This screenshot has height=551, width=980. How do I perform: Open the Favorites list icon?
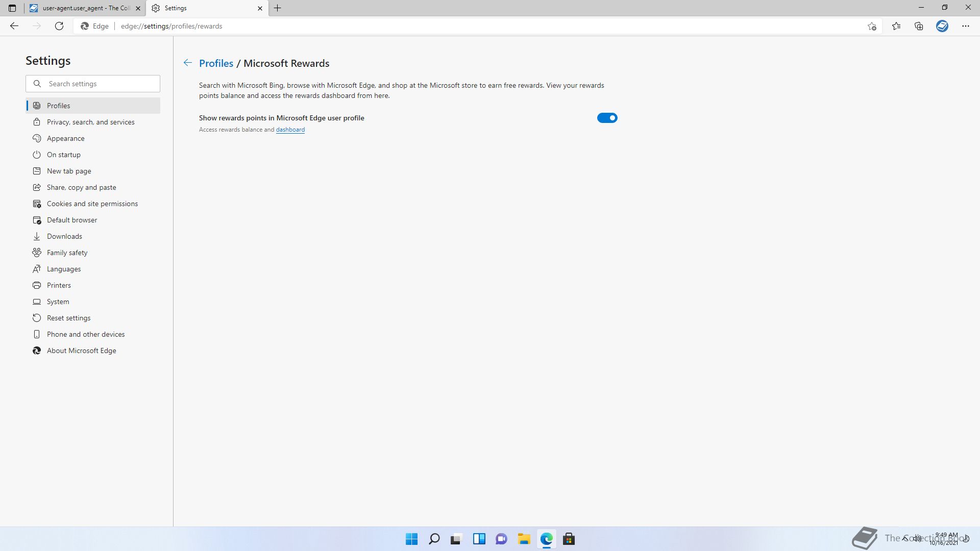(896, 26)
